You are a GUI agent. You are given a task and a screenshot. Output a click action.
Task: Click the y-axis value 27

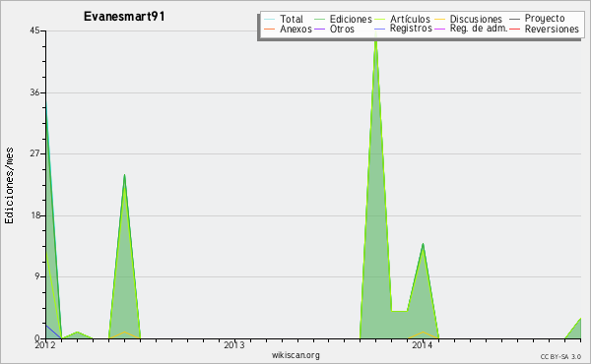[34, 153]
